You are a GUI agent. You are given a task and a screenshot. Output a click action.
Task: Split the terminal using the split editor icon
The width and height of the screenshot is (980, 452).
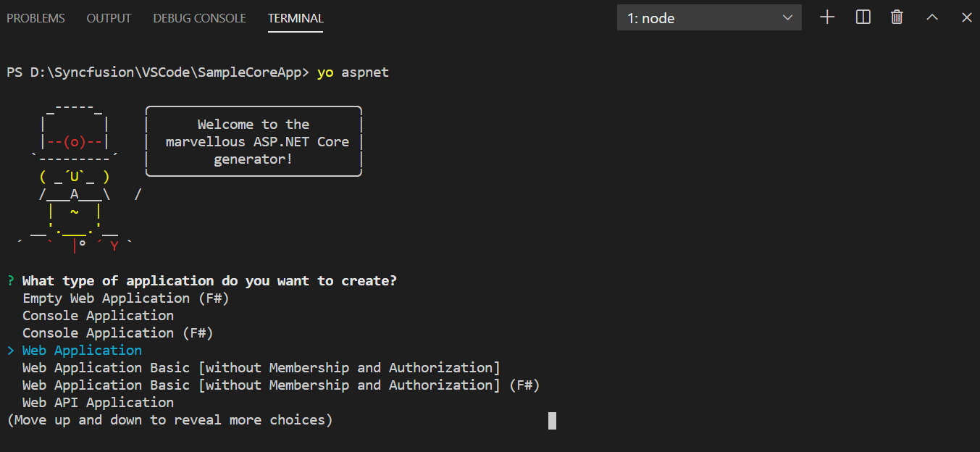[x=862, y=17]
